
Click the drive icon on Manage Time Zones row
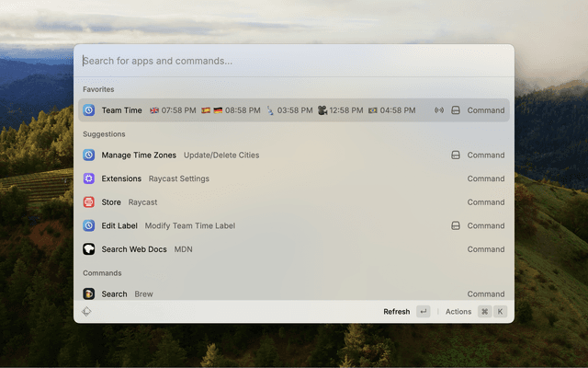tap(455, 155)
